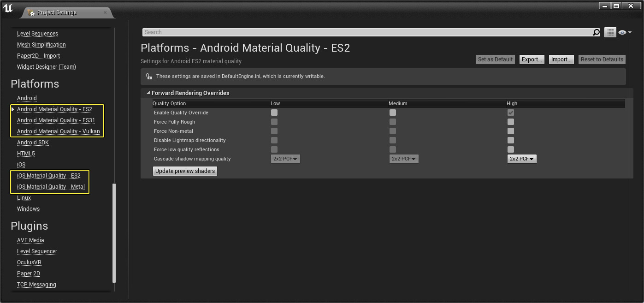Minimize the Project Settings window
Image resolution: width=644 pixels, height=303 pixels.
[x=605, y=6]
